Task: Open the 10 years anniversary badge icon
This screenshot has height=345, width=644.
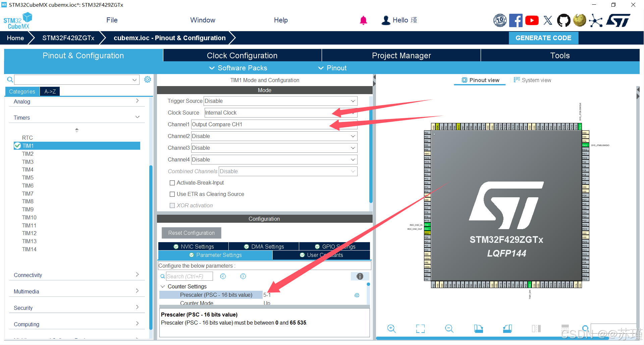Action: 500,20
